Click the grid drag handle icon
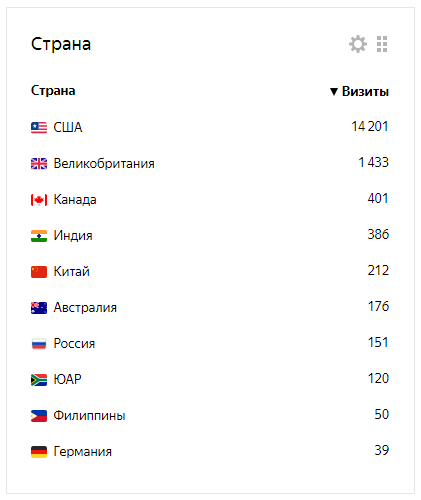The height and width of the screenshot is (500, 421). pos(382,44)
